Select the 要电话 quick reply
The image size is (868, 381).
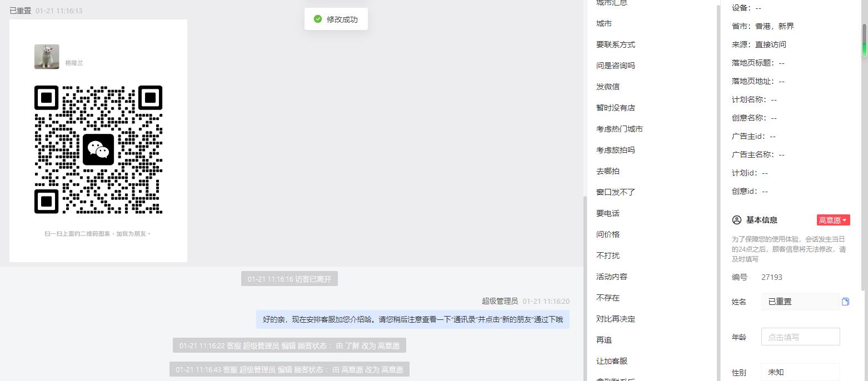(x=608, y=213)
